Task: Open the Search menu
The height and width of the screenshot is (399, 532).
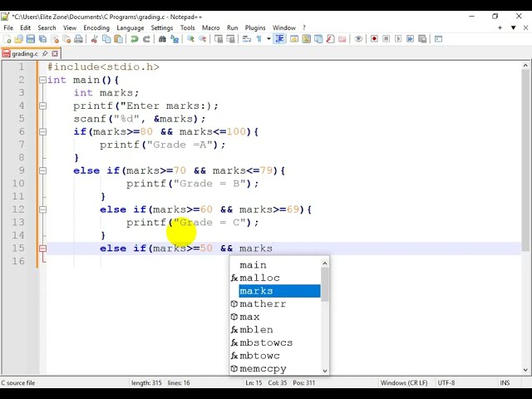Action: (47, 27)
